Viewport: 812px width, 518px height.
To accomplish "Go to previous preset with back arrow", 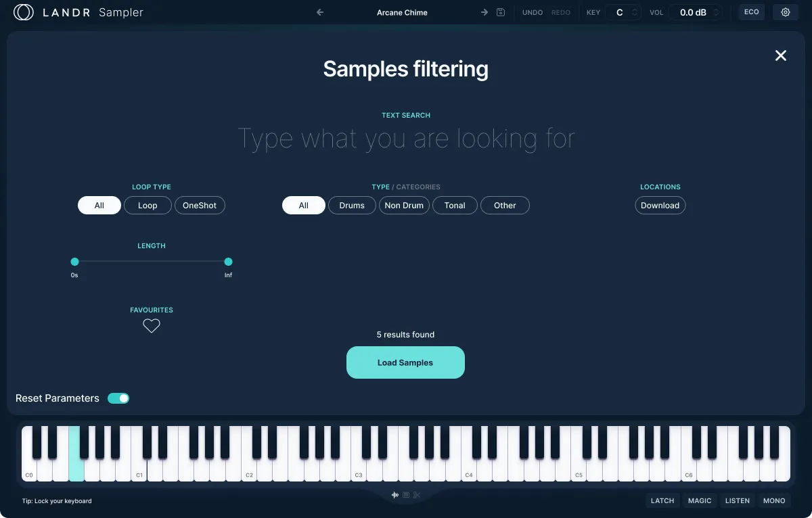I will [x=320, y=11].
